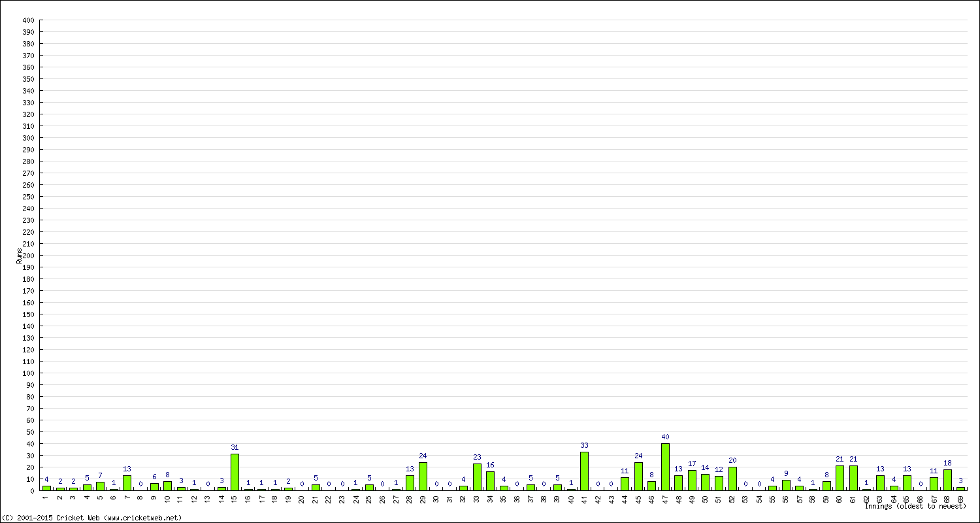Click y-axis label 100
The width and height of the screenshot is (980, 523).
tap(27, 373)
